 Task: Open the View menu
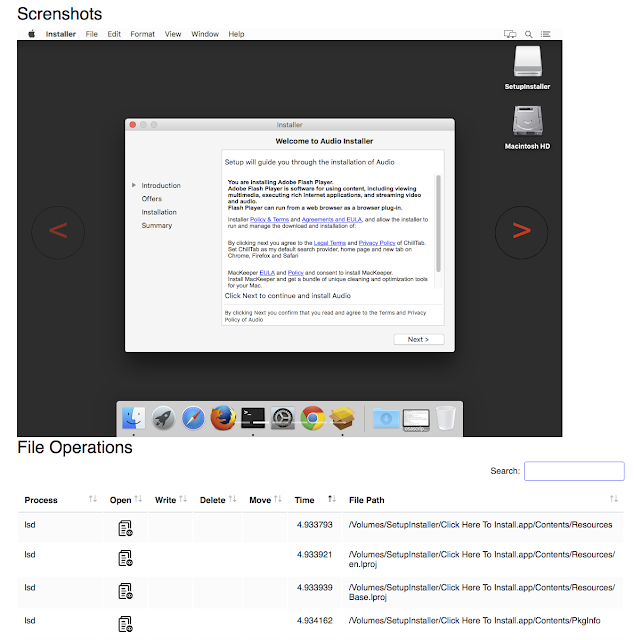click(173, 34)
